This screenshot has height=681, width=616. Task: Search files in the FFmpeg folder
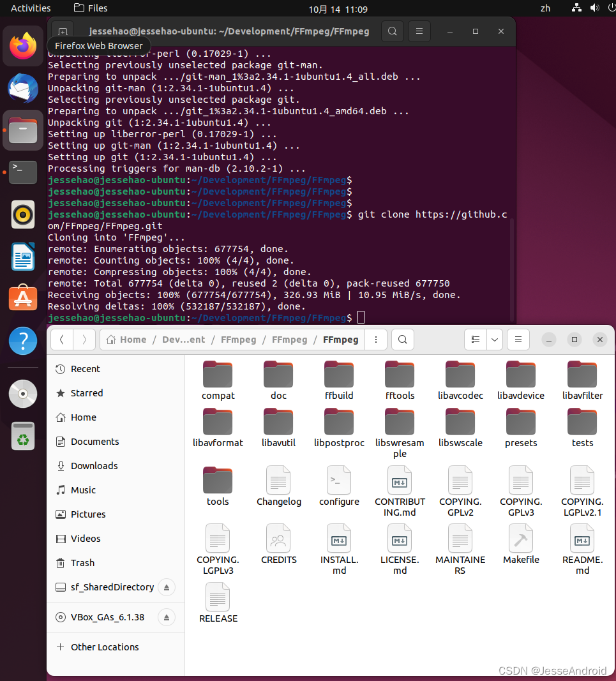click(403, 340)
